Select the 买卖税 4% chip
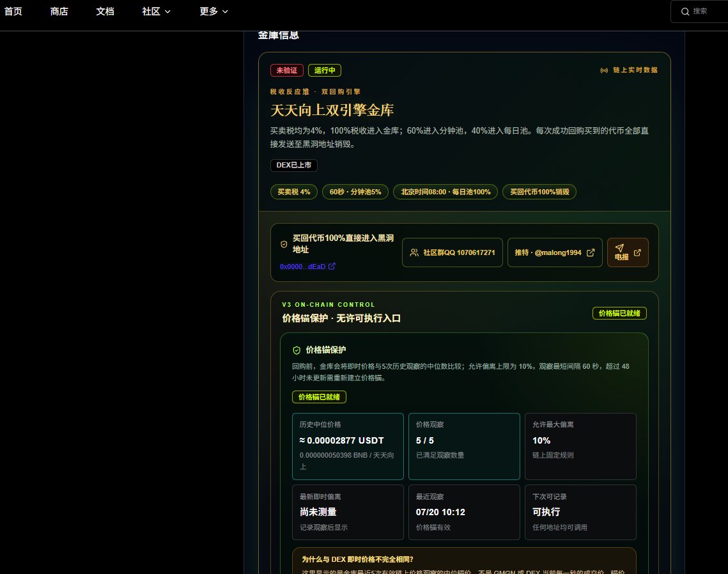 coord(293,192)
